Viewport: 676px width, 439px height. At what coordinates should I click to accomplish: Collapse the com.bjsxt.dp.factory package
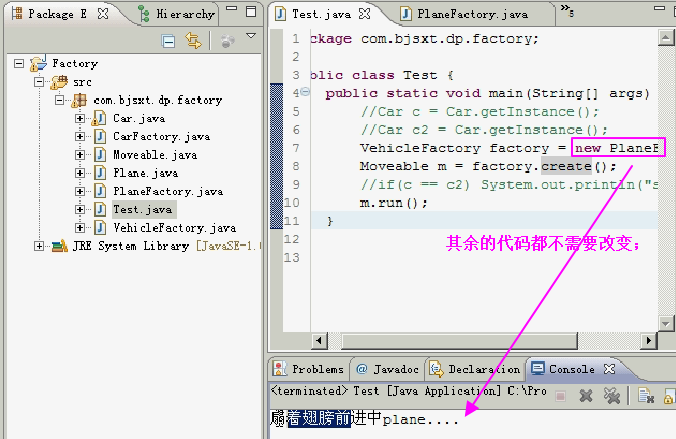(59, 100)
